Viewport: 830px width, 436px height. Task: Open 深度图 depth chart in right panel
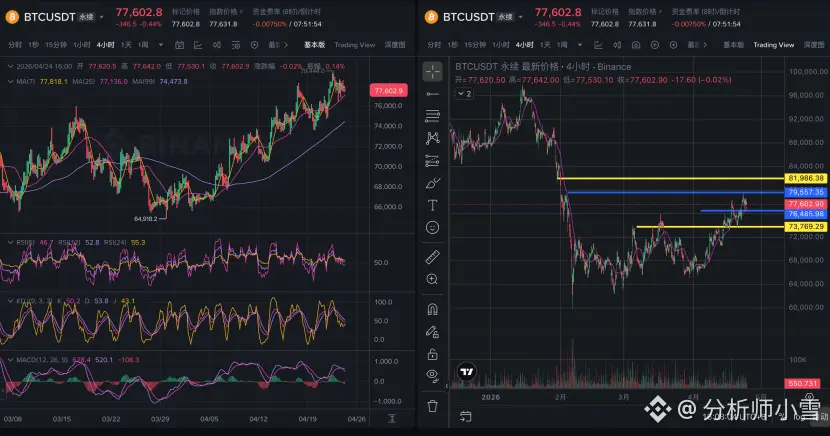click(814, 45)
